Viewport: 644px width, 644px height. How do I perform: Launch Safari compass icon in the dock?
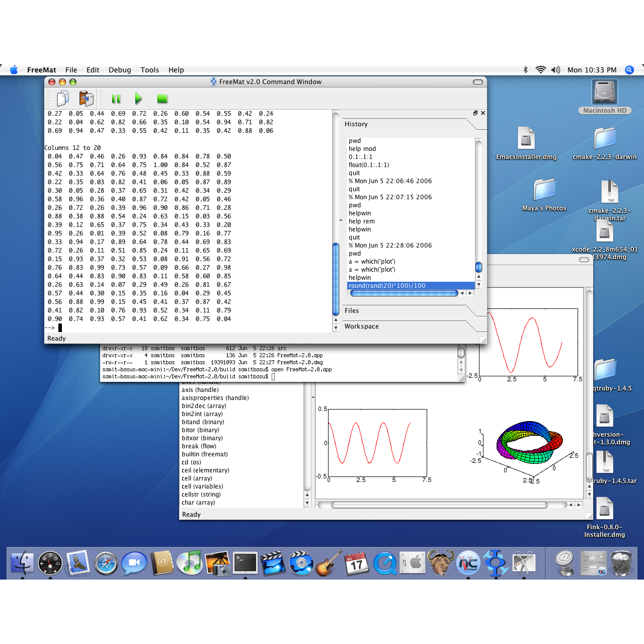click(x=106, y=563)
